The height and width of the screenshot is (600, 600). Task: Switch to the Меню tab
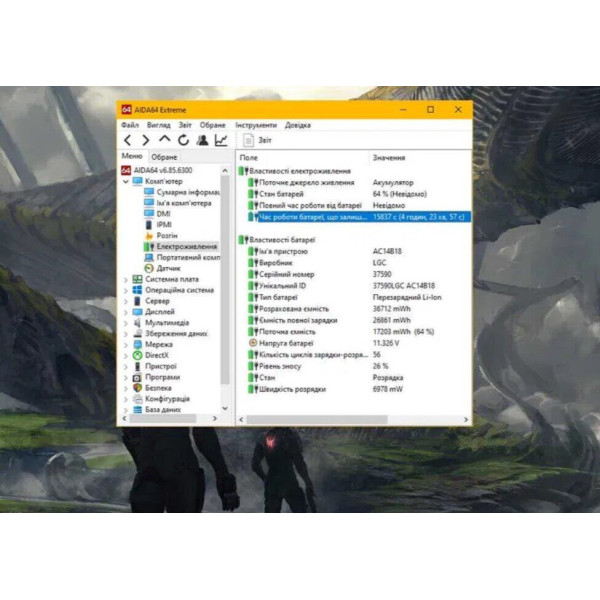(132, 156)
